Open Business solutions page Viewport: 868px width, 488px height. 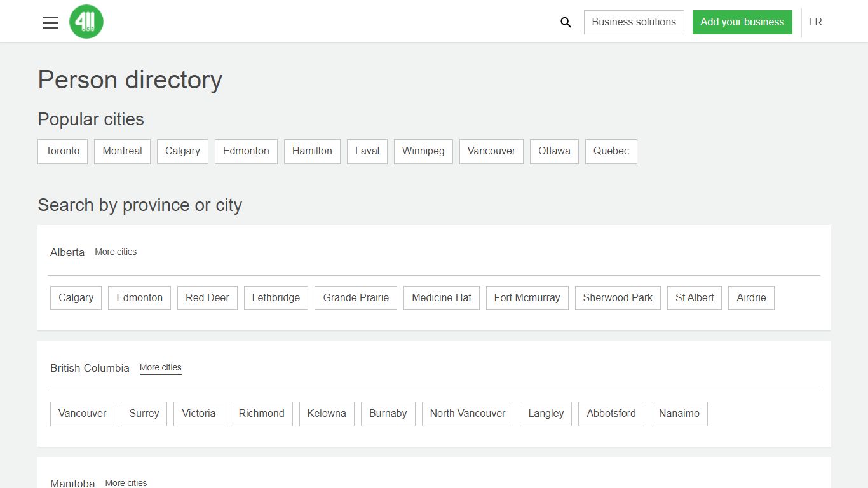634,22
